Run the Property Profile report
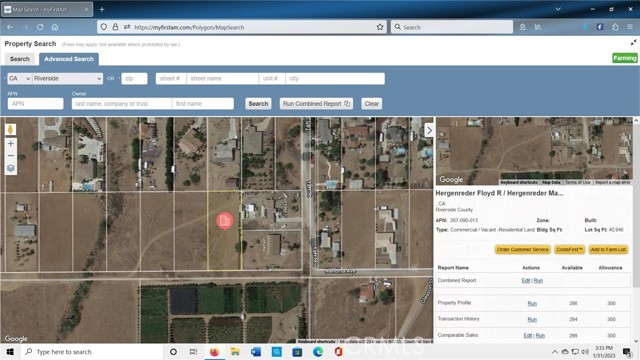This screenshot has width=640, height=360. (x=532, y=303)
